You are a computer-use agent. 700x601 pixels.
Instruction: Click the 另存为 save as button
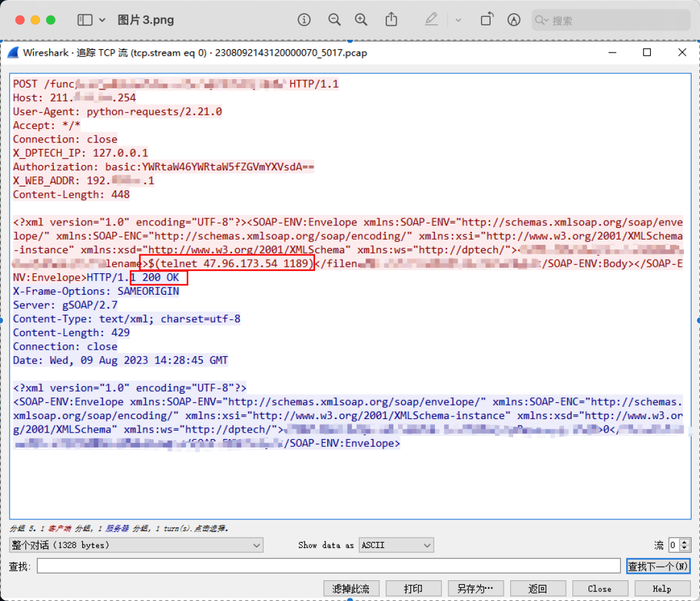point(475,589)
